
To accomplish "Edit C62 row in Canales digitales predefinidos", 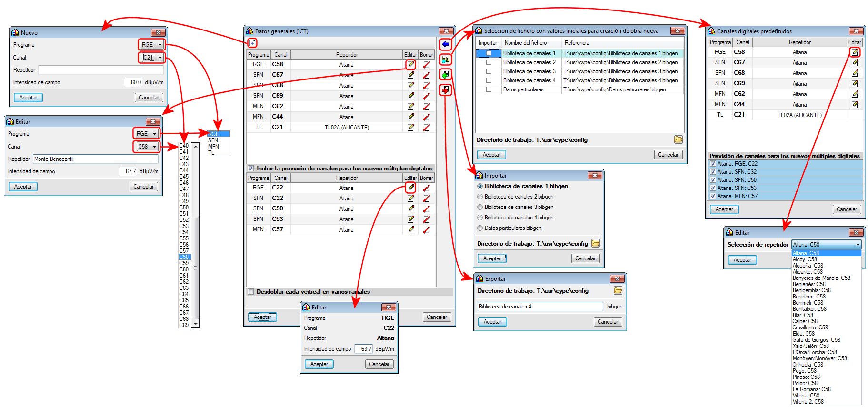I will click(x=855, y=94).
